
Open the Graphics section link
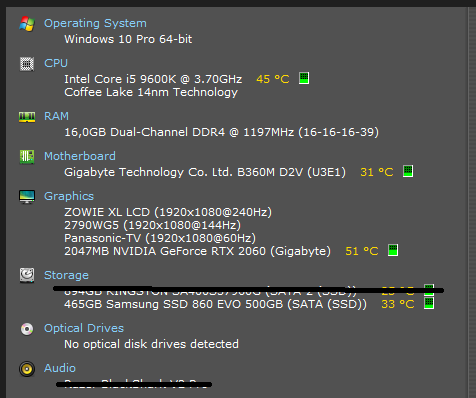tap(69, 196)
